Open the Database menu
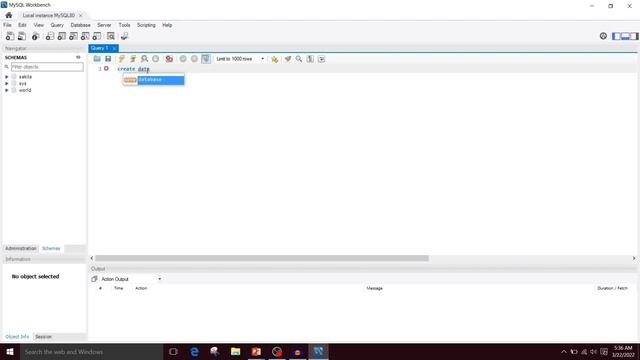The width and height of the screenshot is (640, 360). click(80, 25)
